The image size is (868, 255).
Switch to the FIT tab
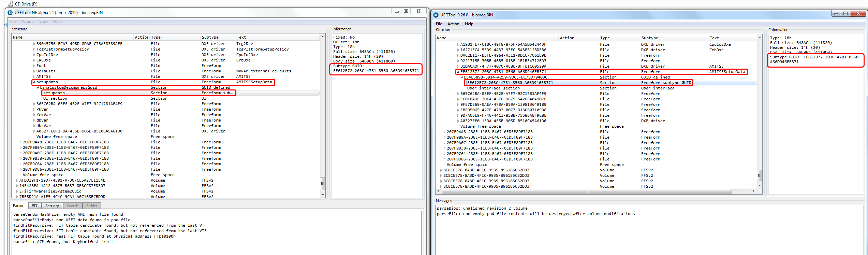34,206
